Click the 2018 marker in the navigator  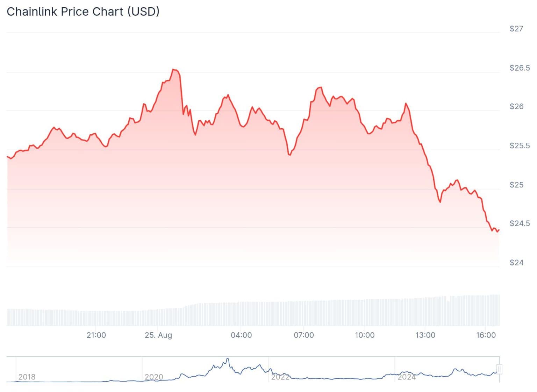pyautogui.click(x=27, y=377)
